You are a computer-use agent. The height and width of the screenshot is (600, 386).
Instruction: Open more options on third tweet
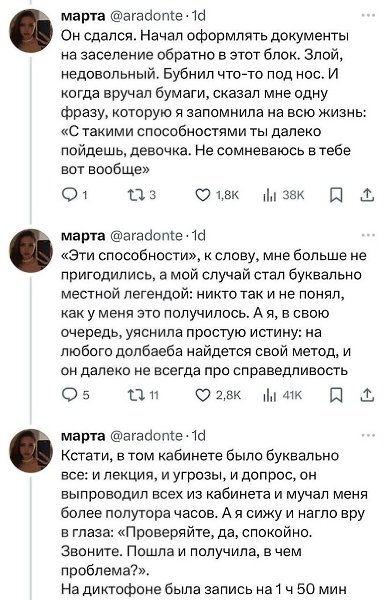tap(368, 435)
